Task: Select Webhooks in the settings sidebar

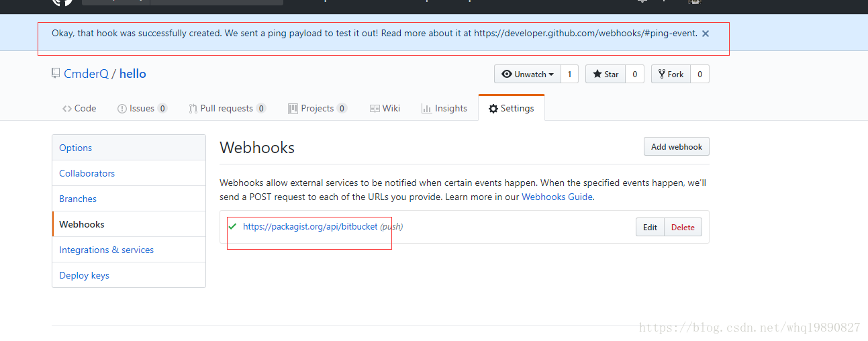Action: (129, 224)
